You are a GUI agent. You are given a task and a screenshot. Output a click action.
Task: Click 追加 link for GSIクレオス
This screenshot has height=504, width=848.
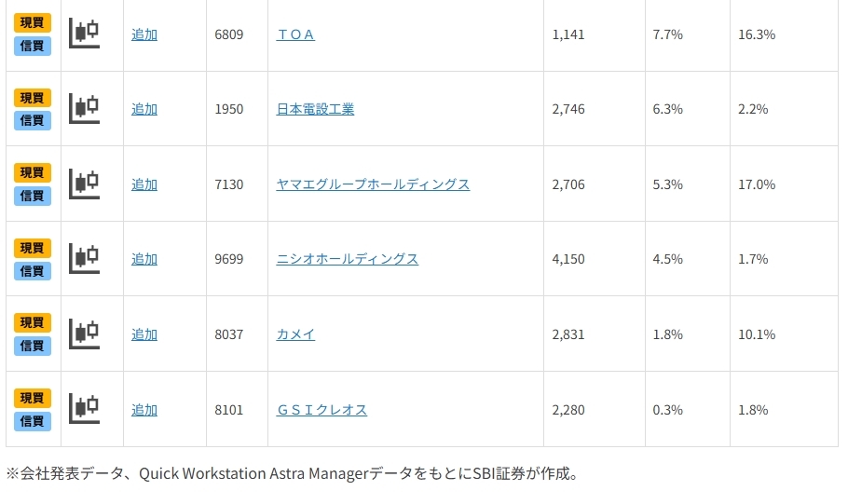(x=144, y=410)
